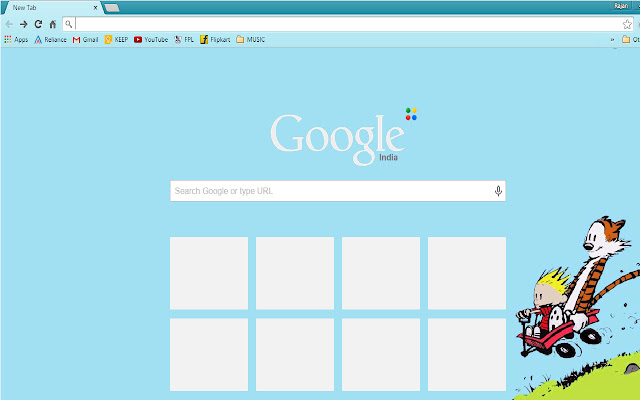Click the Google India logo
Screen dimensions: 640x400
(338, 139)
